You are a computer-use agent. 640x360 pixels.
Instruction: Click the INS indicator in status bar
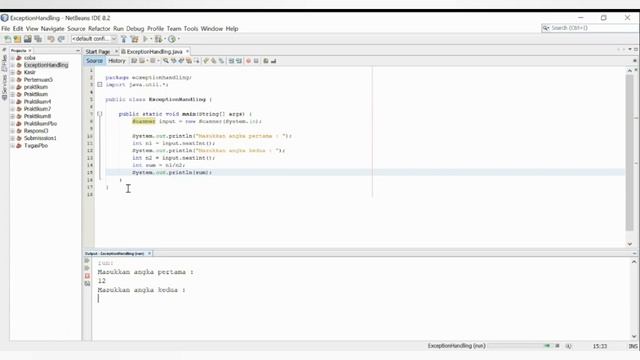coord(633,346)
